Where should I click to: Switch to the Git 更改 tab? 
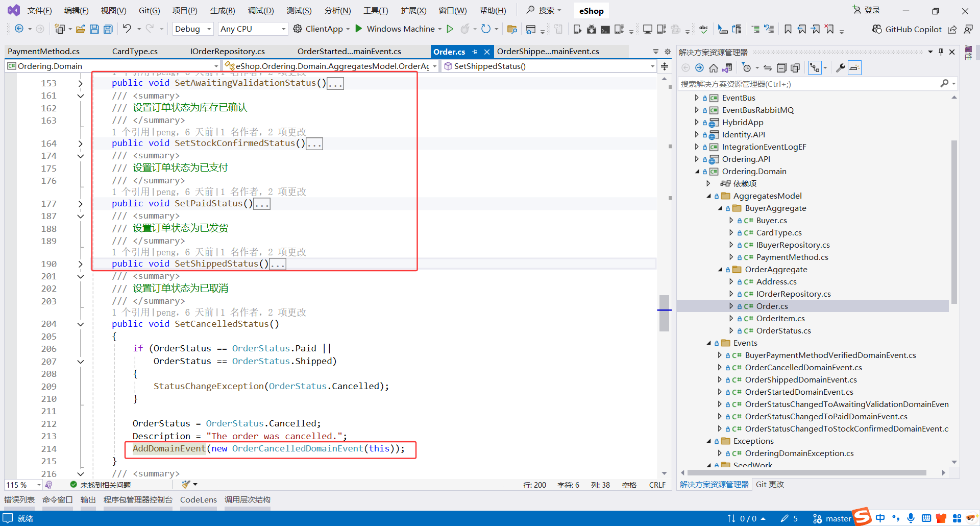click(x=770, y=485)
